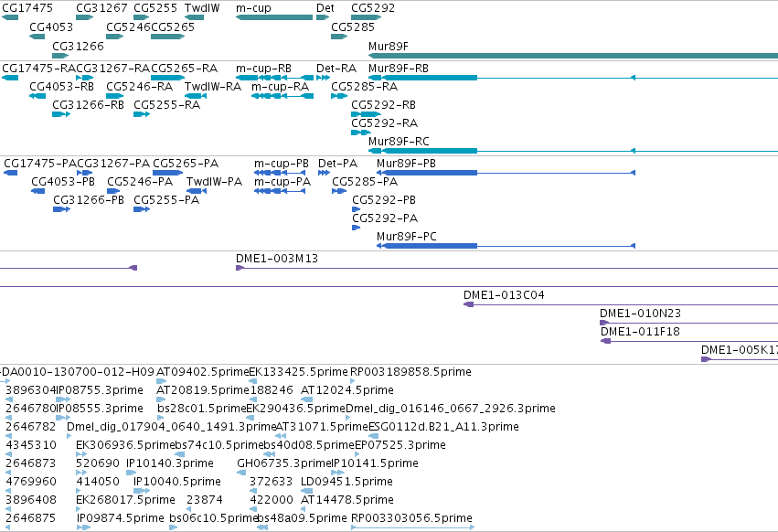
Task: Select the CG5285 gene label
Action: [x=353, y=27]
